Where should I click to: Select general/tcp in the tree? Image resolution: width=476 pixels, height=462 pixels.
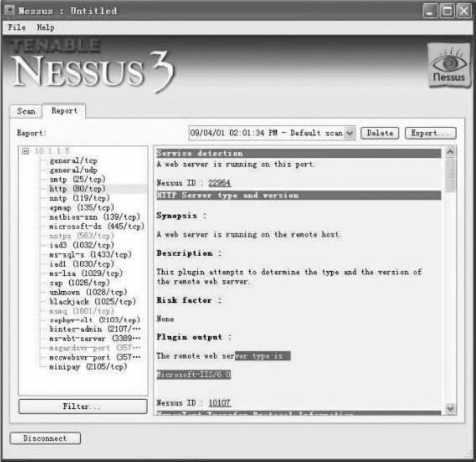[x=73, y=160]
